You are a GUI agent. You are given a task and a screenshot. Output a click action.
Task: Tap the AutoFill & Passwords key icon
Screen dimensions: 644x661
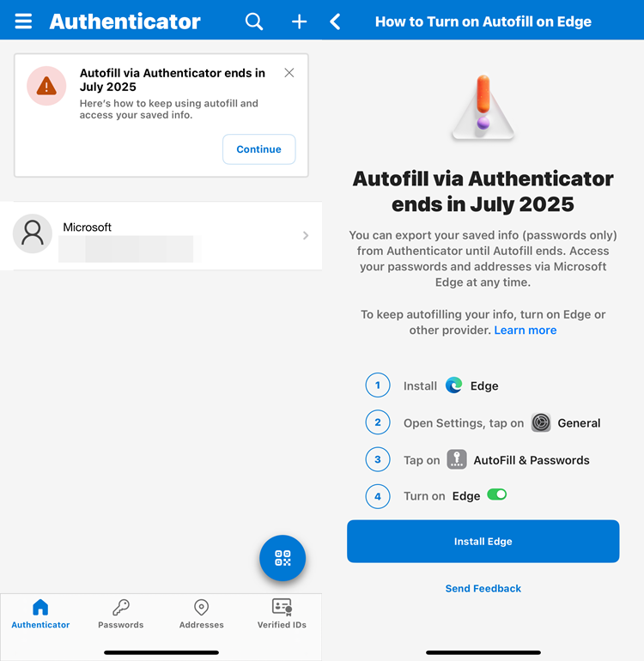click(457, 459)
